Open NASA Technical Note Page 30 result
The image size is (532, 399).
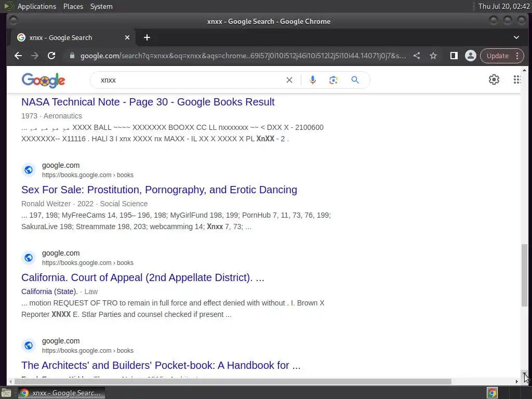pyautogui.click(x=148, y=102)
